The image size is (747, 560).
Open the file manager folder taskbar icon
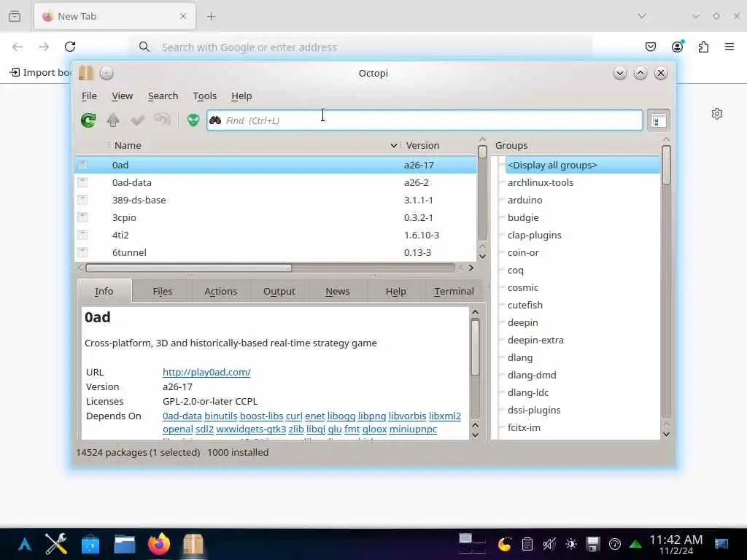[125, 544]
